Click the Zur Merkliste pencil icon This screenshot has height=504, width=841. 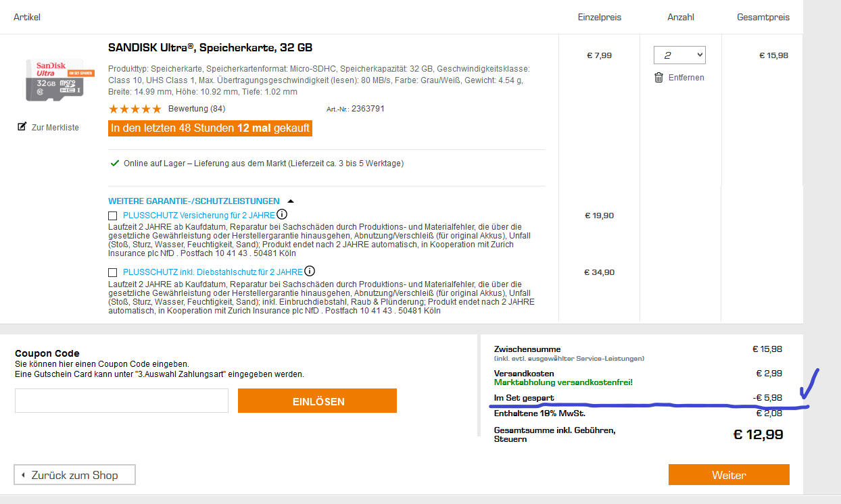click(x=22, y=127)
